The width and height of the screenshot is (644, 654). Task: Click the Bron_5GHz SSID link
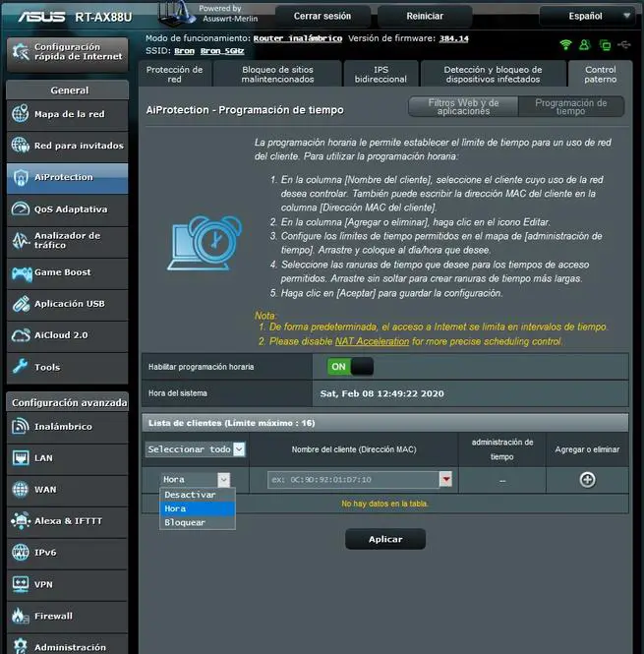(222, 51)
